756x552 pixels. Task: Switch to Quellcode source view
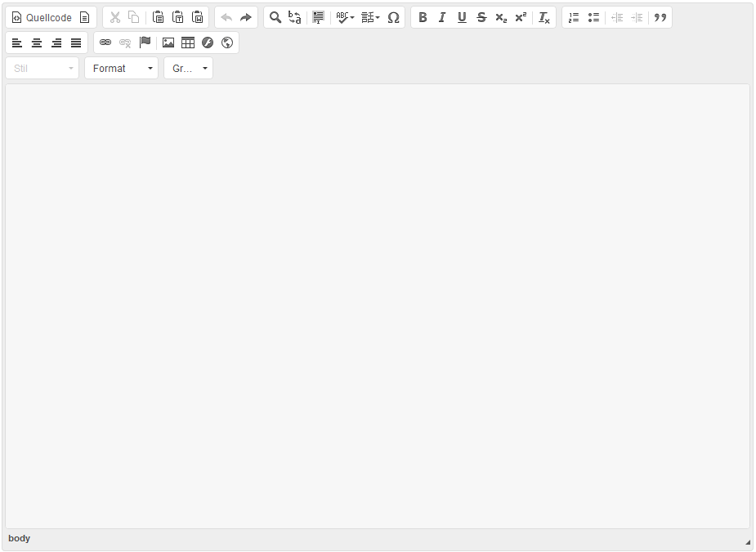pos(42,17)
